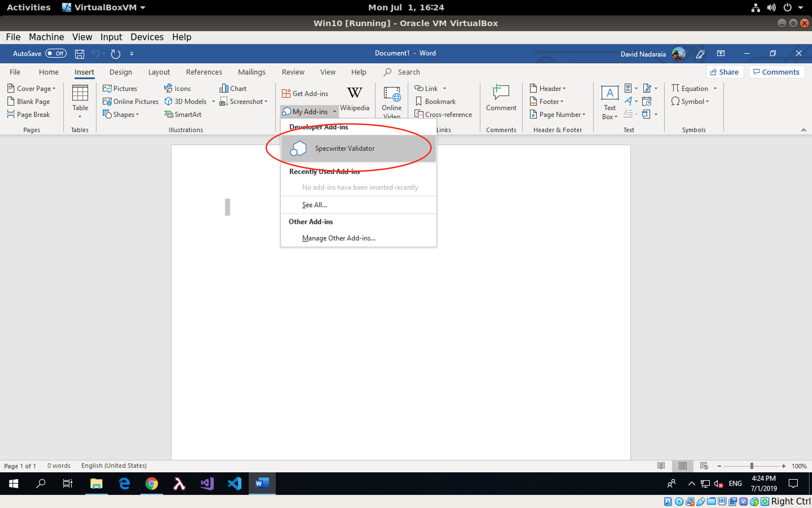
Task: Zoom in with the plus button
Action: [784, 466]
